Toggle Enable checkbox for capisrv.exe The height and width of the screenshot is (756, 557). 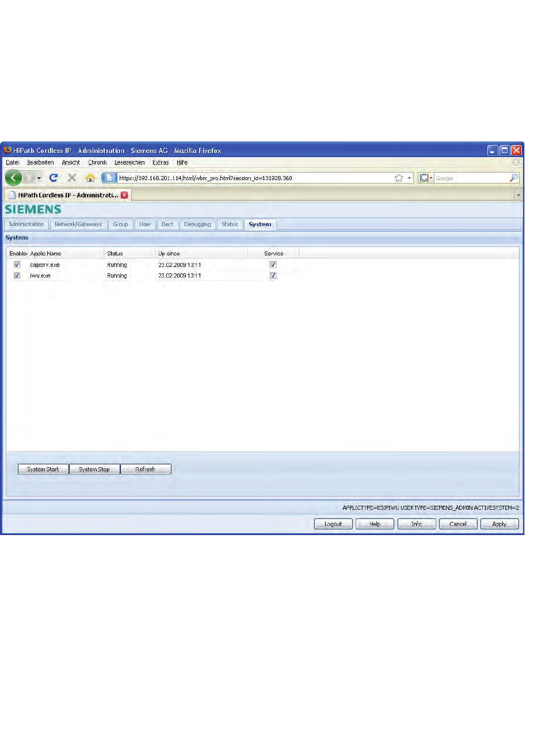click(x=17, y=265)
